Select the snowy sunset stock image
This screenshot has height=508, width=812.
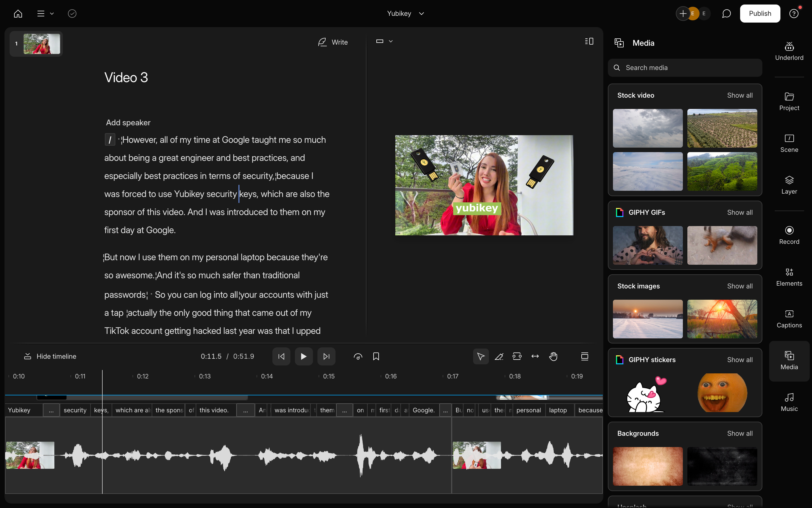(648, 319)
